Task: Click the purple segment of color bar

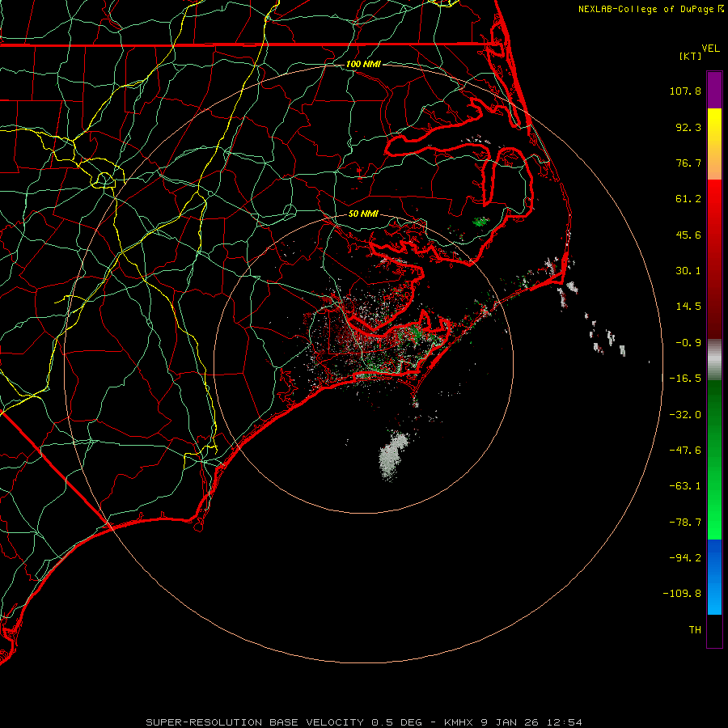Action: (x=714, y=90)
